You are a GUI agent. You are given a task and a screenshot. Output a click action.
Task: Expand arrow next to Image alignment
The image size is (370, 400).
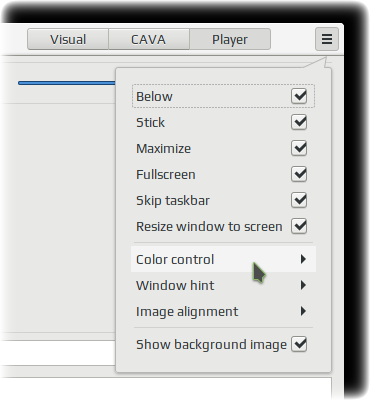(x=303, y=311)
